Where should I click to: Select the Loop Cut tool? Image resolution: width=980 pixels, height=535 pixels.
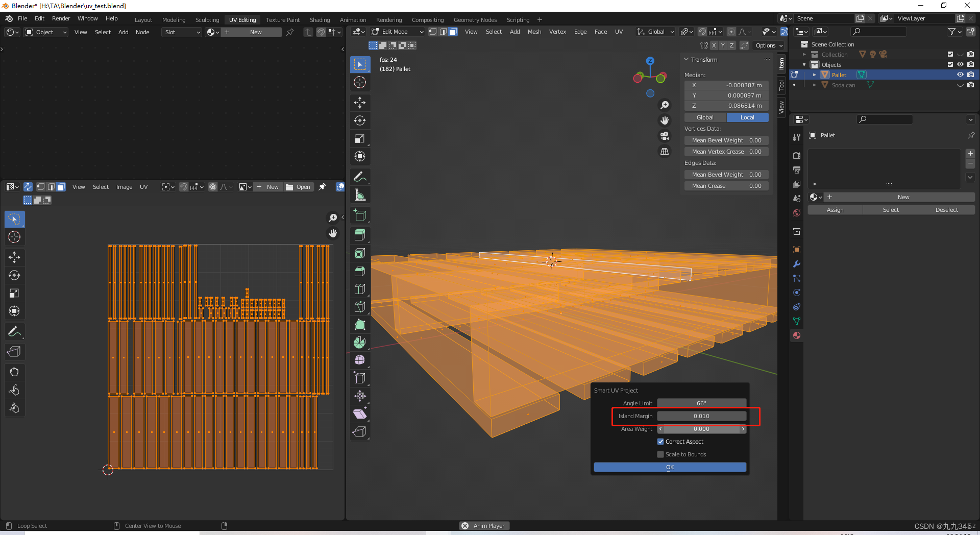(360, 289)
